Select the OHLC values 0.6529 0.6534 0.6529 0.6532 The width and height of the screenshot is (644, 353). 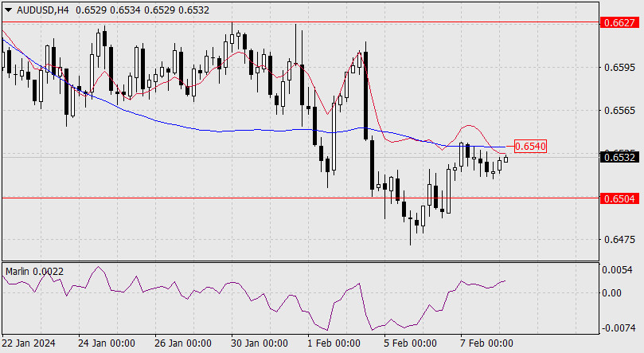[142, 10]
